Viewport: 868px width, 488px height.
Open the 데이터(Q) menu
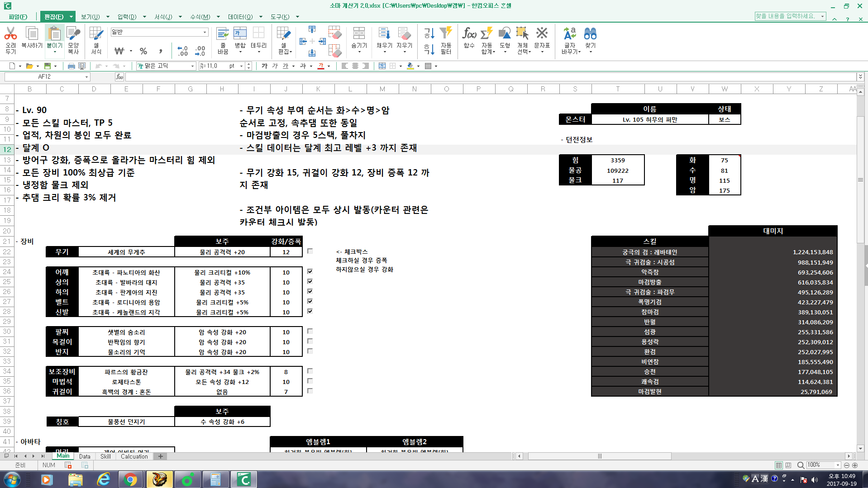pyautogui.click(x=240, y=17)
